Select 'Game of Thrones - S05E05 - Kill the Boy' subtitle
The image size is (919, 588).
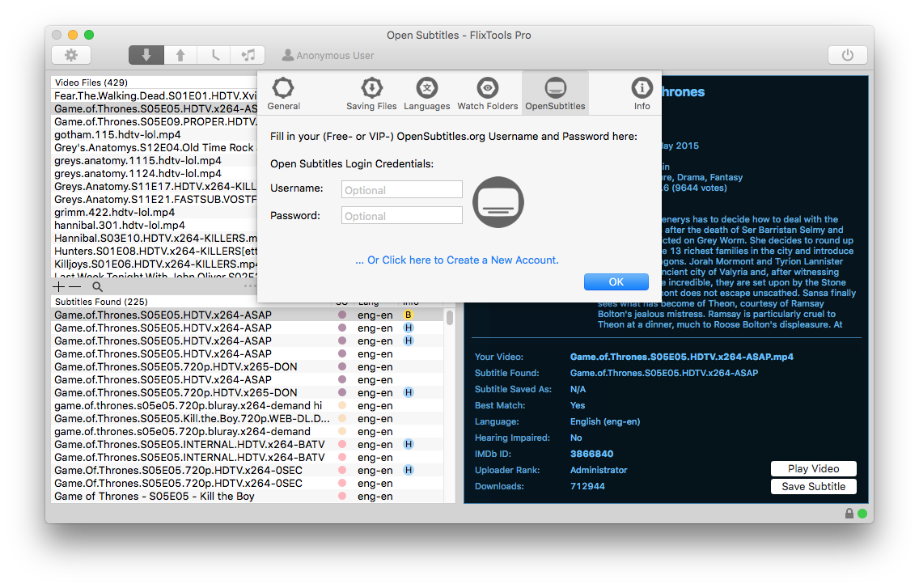tap(248, 495)
